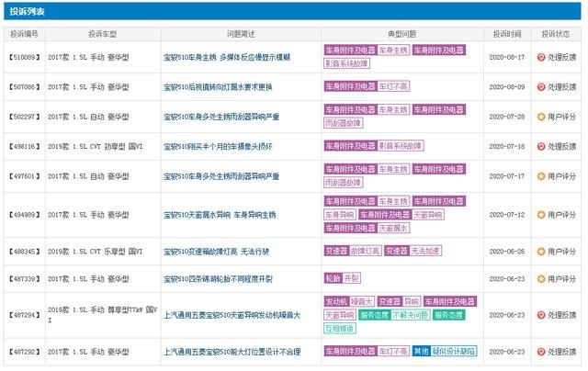Click car model 2019款 1.5L CVT 劲享型 国VI
This screenshot has height=371, width=588.
pos(96,147)
